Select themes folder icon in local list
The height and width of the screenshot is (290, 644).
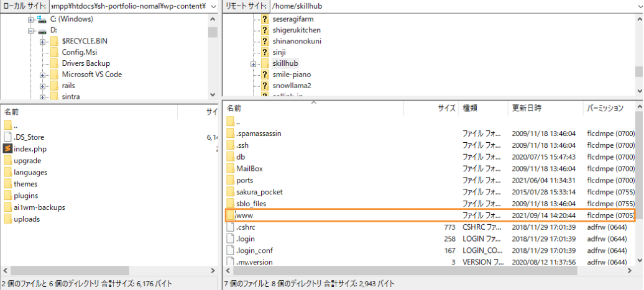click(7, 184)
